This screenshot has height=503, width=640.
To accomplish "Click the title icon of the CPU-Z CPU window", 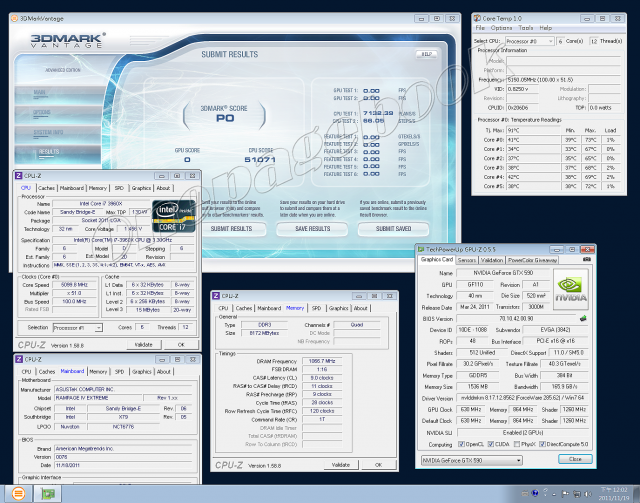I will point(19,176).
